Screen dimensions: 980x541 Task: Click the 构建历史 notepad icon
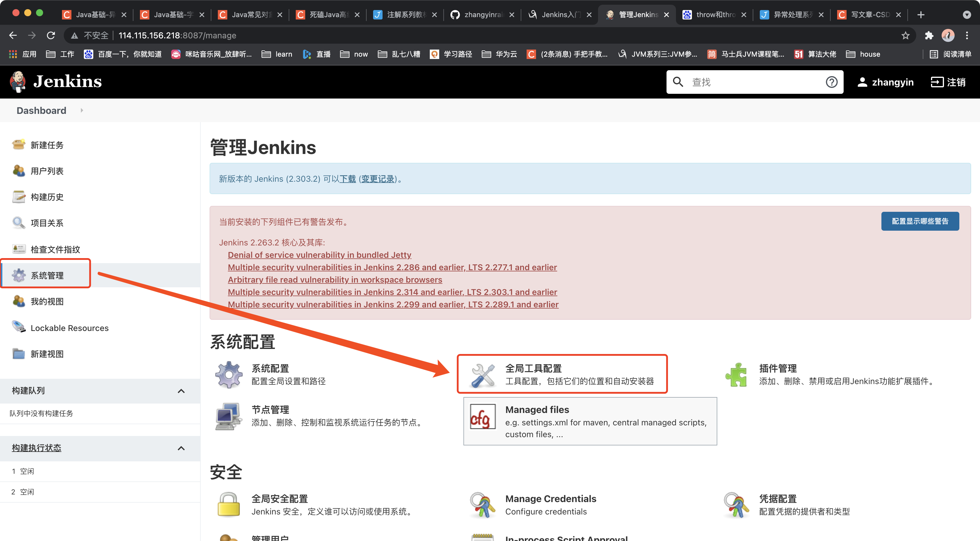click(x=18, y=197)
